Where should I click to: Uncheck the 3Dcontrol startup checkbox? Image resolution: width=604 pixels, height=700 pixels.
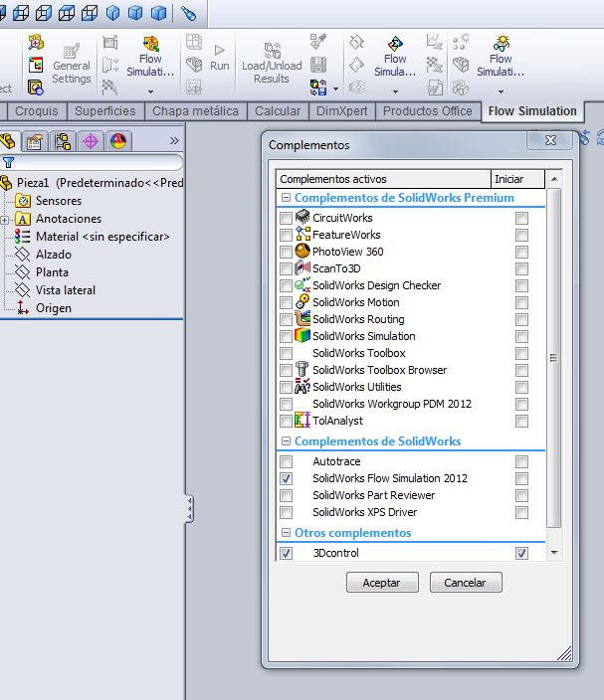pos(521,553)
